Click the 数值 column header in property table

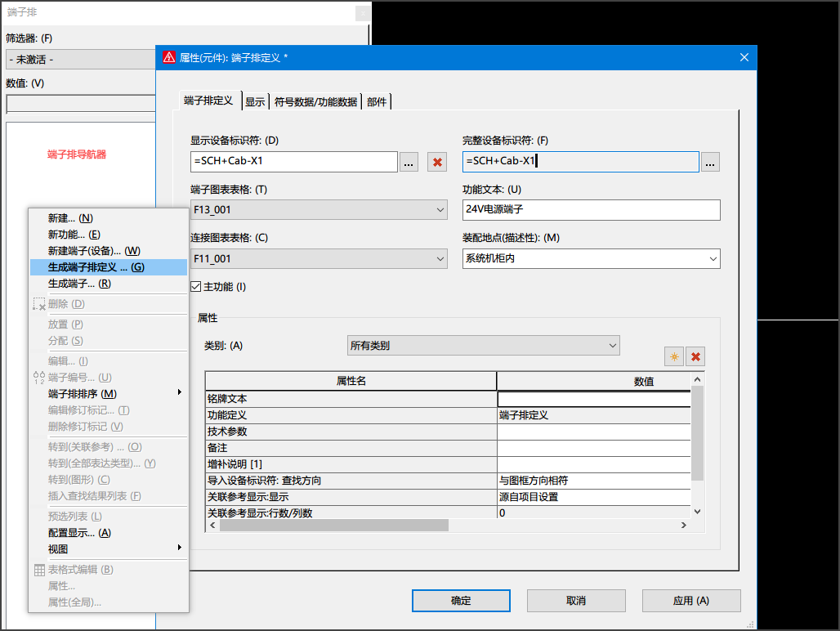(593, 381)
